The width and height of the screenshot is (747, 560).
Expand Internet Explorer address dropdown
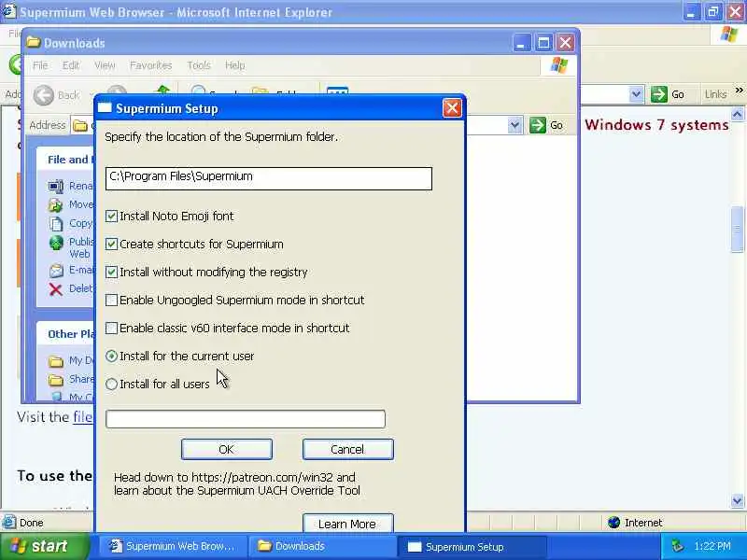point(636,94)
